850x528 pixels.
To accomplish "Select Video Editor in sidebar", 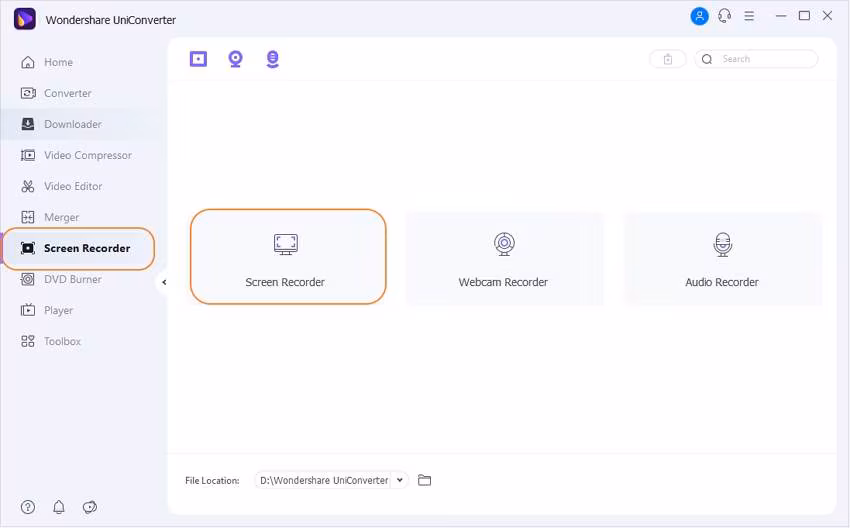I will pyautogui.click(x=61, y=186).
